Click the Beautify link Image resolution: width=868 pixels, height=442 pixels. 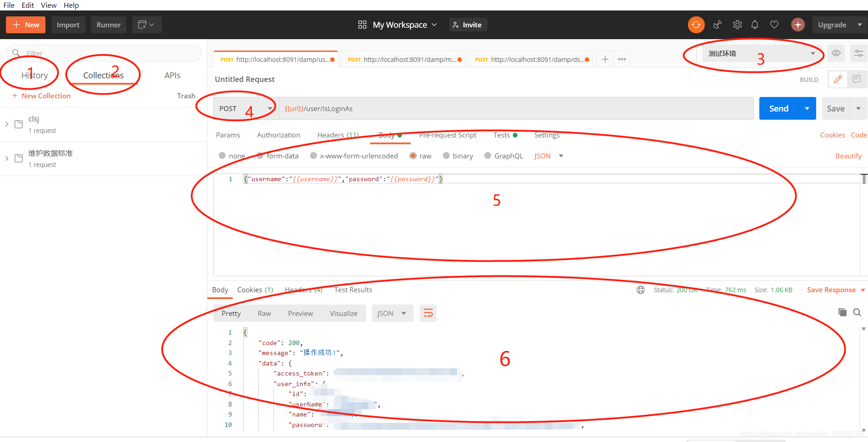coord(848,156)
